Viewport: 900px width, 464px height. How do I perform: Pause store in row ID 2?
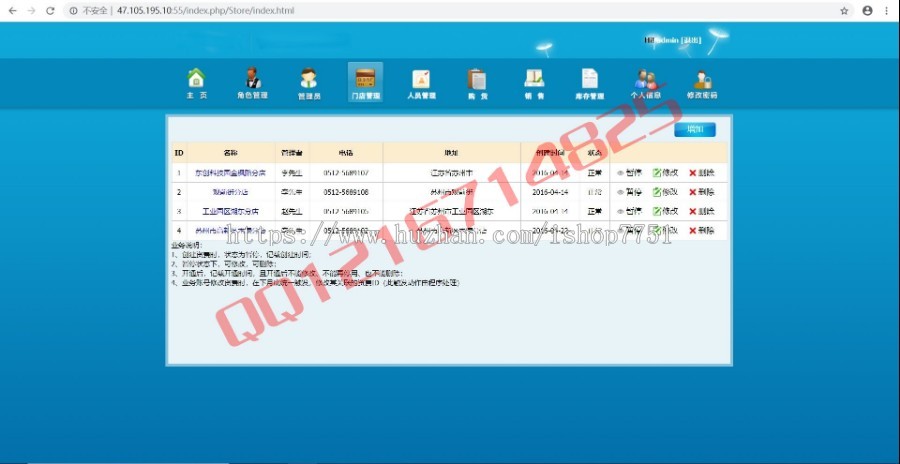point(630,192)
